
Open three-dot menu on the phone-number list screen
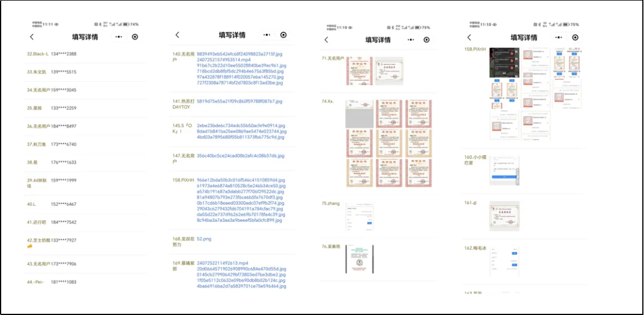tap(119, 37)
